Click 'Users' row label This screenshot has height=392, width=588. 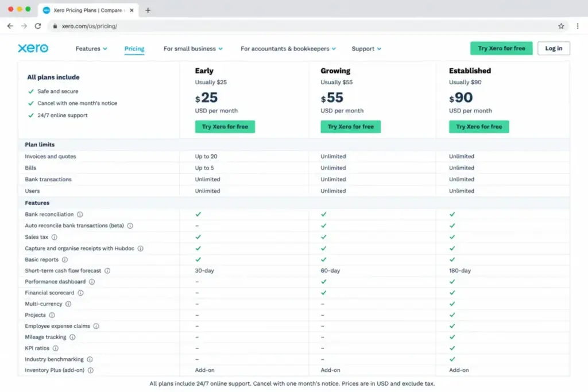32,191
